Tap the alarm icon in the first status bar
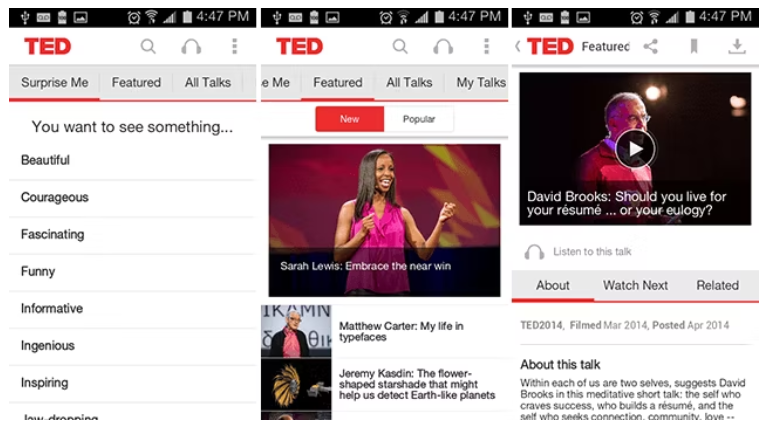The width and height of the screenshot is (771, 434). [133, 18]
